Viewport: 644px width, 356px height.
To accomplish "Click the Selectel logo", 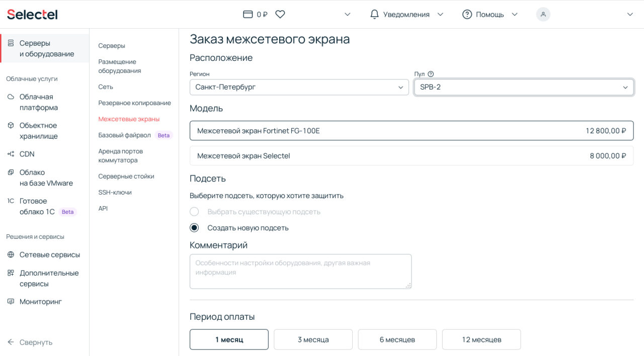I will coord(32,15).
